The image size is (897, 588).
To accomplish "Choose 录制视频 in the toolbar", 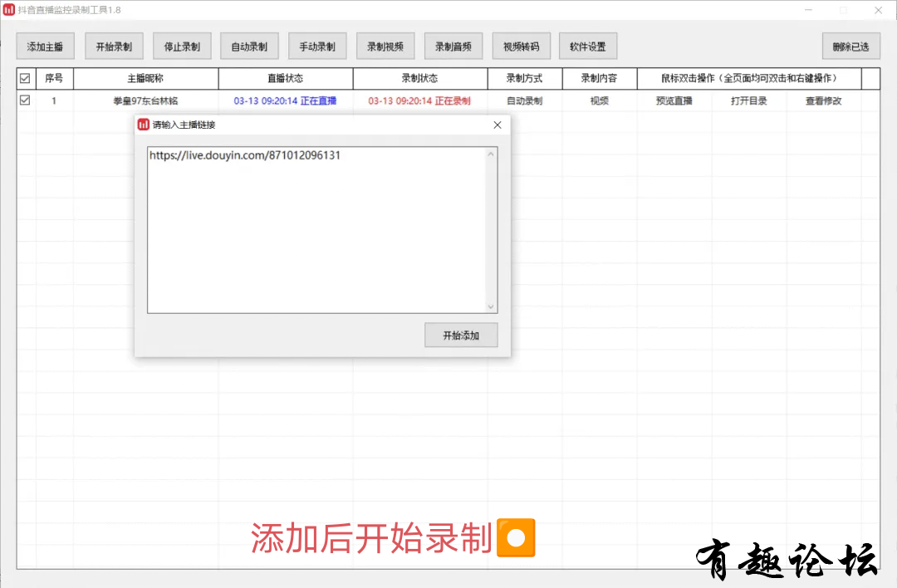I will point(385,47).
